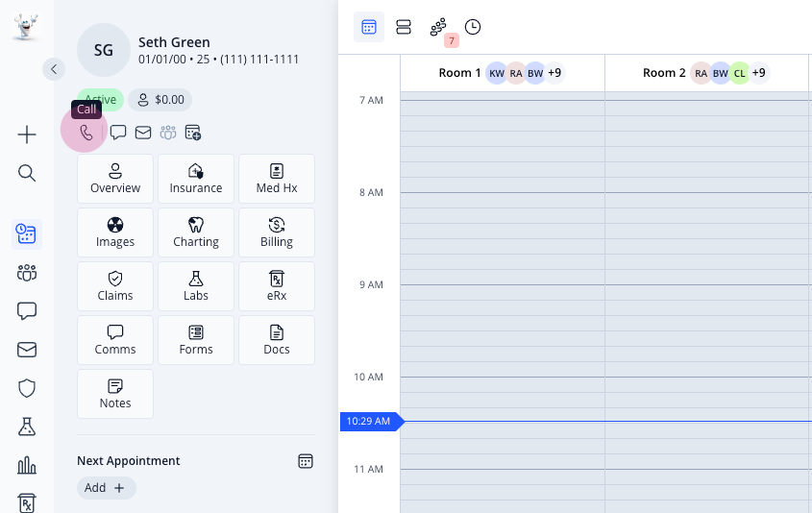Open chat bubble icon in left sidebar

click(x=27, y=311)
